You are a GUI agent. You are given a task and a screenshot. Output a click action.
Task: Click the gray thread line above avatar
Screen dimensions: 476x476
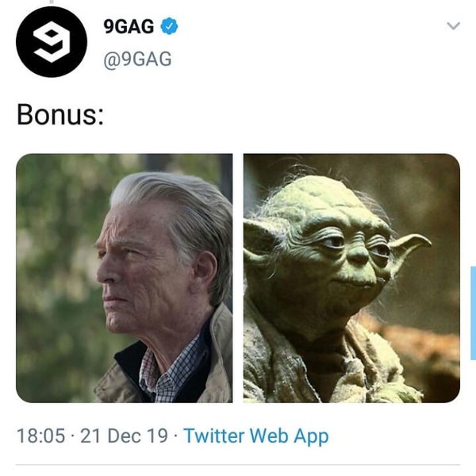(x=52, y=2)
